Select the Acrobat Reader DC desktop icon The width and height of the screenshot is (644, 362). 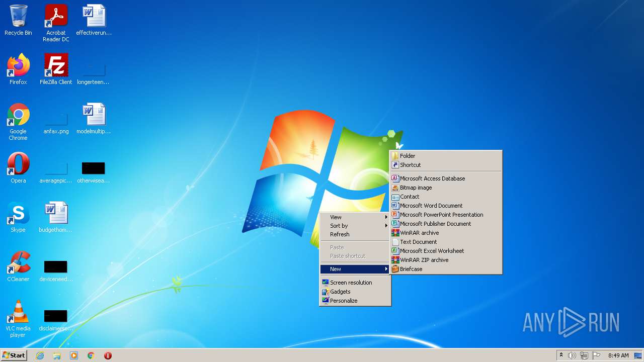tap(56, 23)
